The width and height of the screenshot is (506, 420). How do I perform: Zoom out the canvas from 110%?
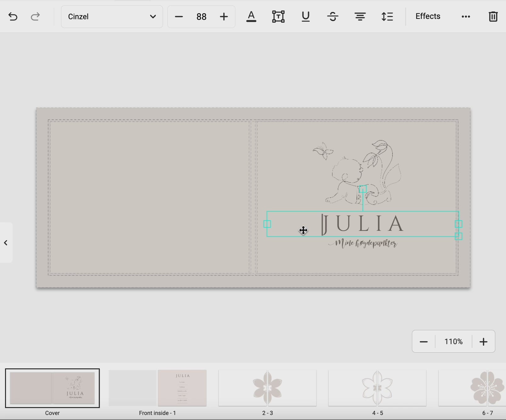[x=424, y=342]
